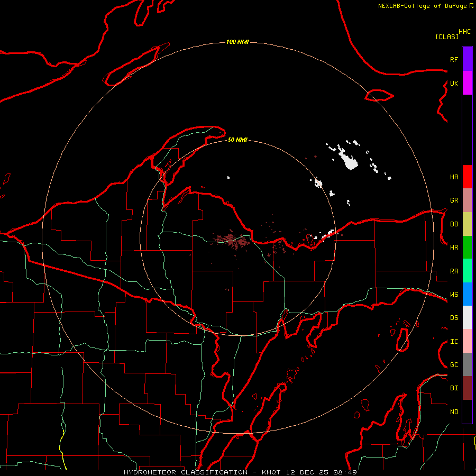Click the UK magenta legend swatch
The height and width of the screenshot is (476, 476).
click(467, 83)
